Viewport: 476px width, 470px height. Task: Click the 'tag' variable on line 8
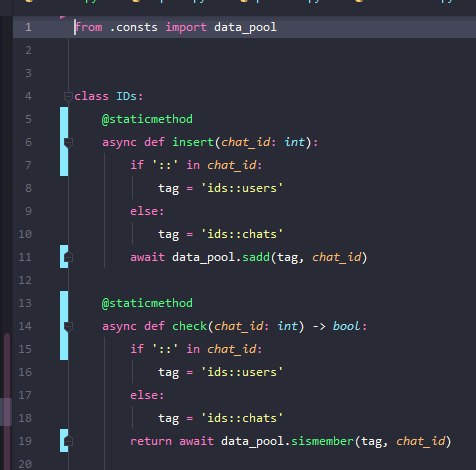tap(168, 189)
